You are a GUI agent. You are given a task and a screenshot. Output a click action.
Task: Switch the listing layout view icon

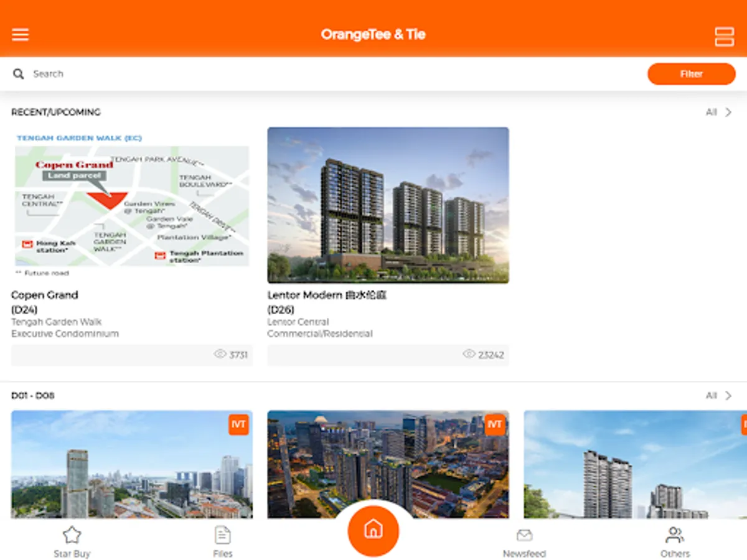724,36
